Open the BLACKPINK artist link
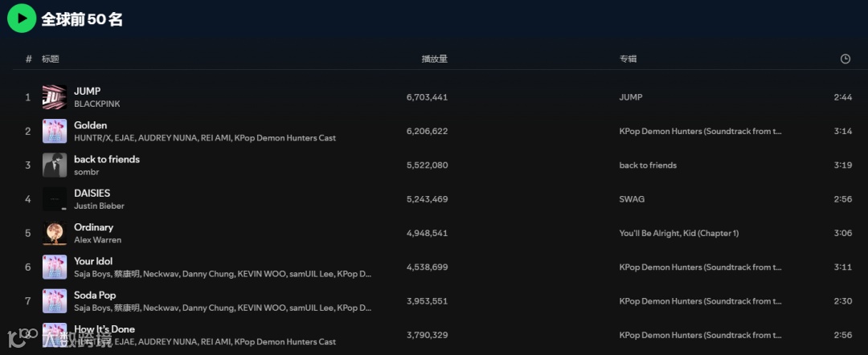The height and width of the screenshot is (355, 868). [97, 104]
